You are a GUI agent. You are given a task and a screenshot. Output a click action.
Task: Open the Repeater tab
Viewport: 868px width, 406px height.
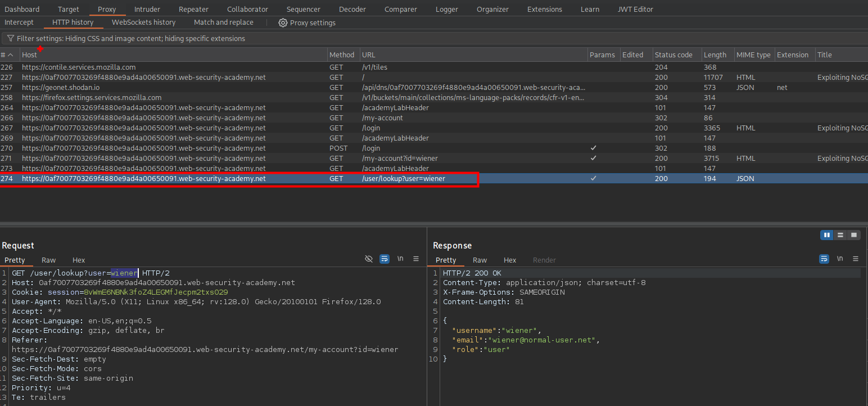[193, 9]
